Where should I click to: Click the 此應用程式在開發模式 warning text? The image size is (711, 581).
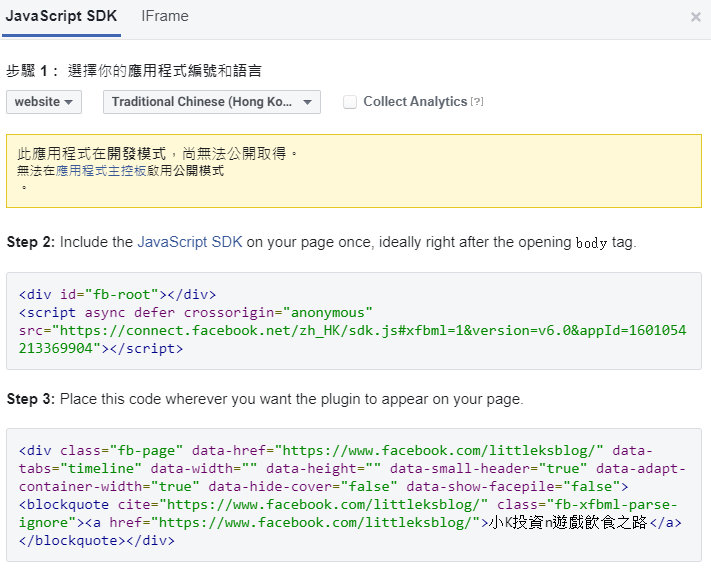coord(158,154)
